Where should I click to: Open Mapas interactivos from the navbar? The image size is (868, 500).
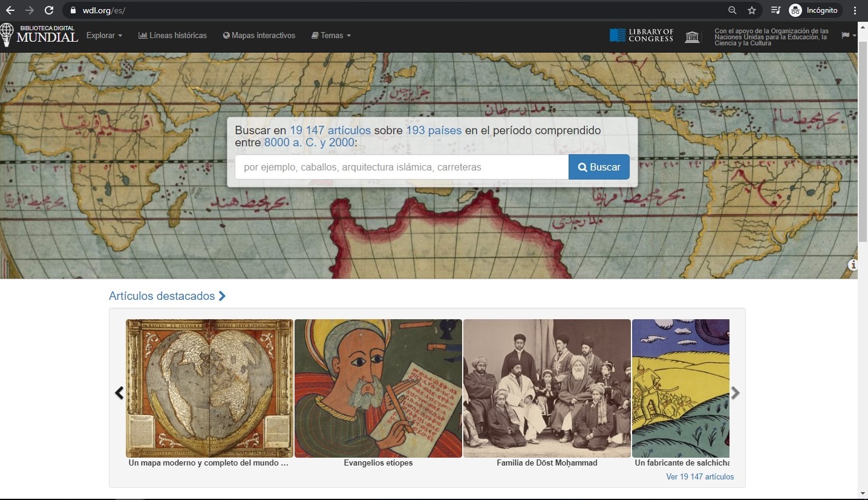click(x=259, y=36)
